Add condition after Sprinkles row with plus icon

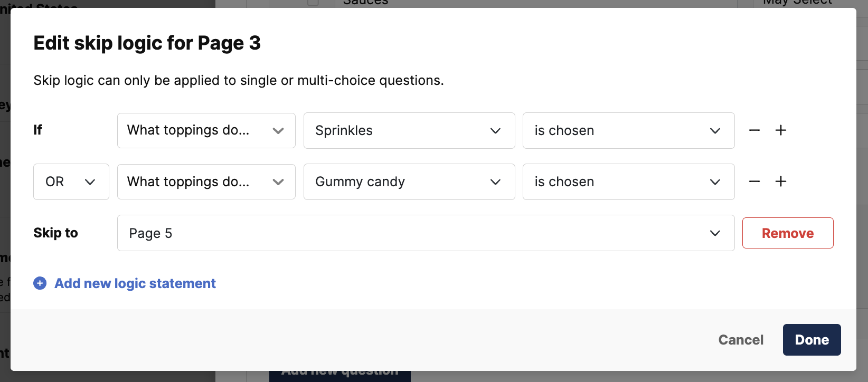(781, 130)
